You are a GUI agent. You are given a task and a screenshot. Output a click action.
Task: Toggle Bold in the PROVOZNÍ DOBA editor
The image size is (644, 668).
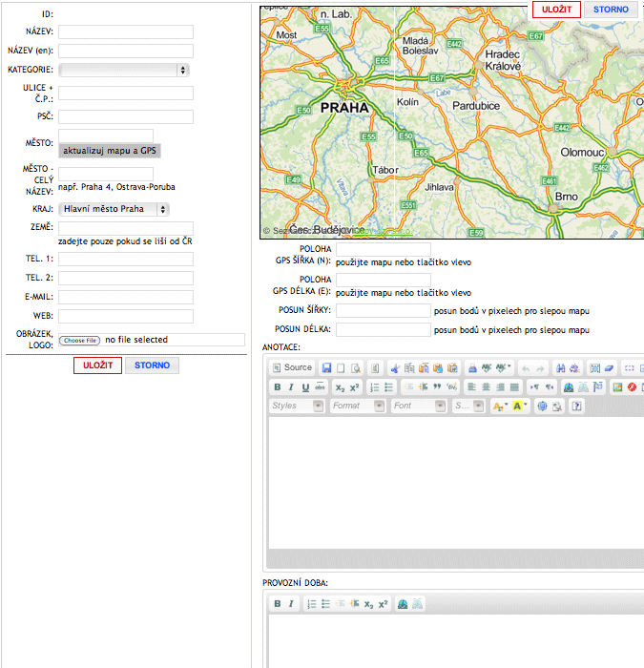tap(278, 604)
